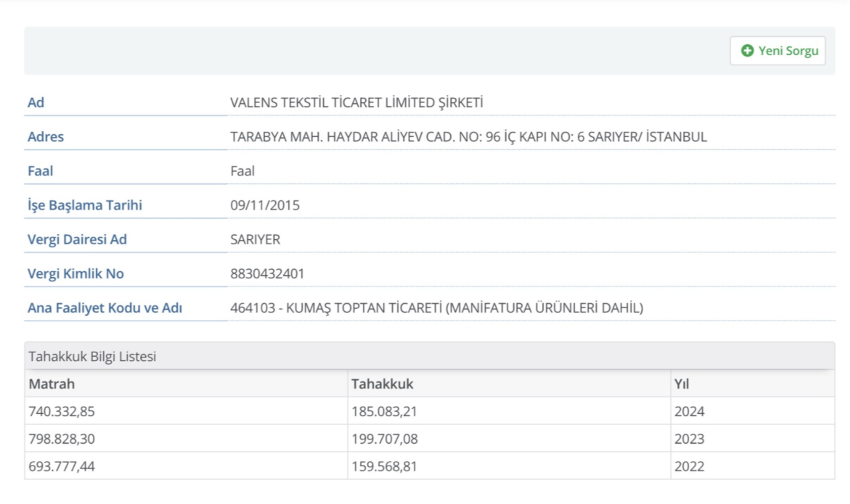Screen dimensions: 850x504
Task: Click the Yeni Sorgu button
Action: point(777,51)
